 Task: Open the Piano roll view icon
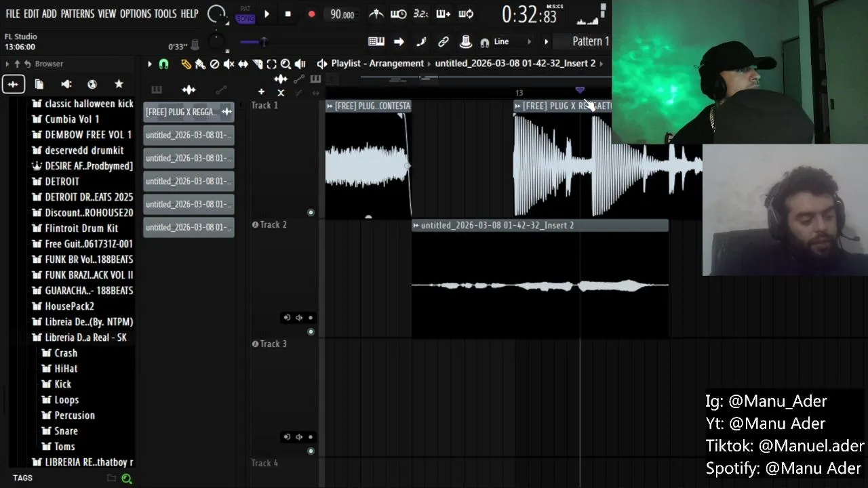pyautogui.click(x=376, y=41)
